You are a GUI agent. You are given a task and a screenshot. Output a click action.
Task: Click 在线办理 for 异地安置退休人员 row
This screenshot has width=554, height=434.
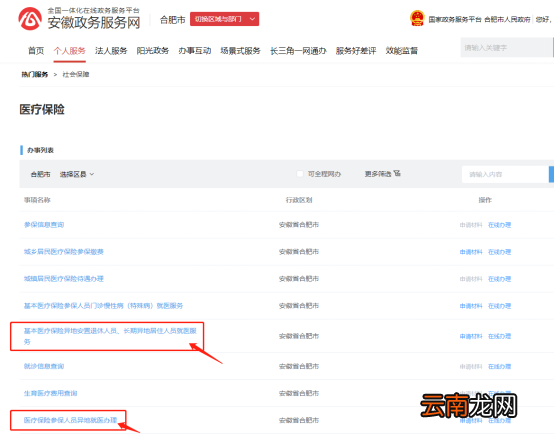coord(499,336)
